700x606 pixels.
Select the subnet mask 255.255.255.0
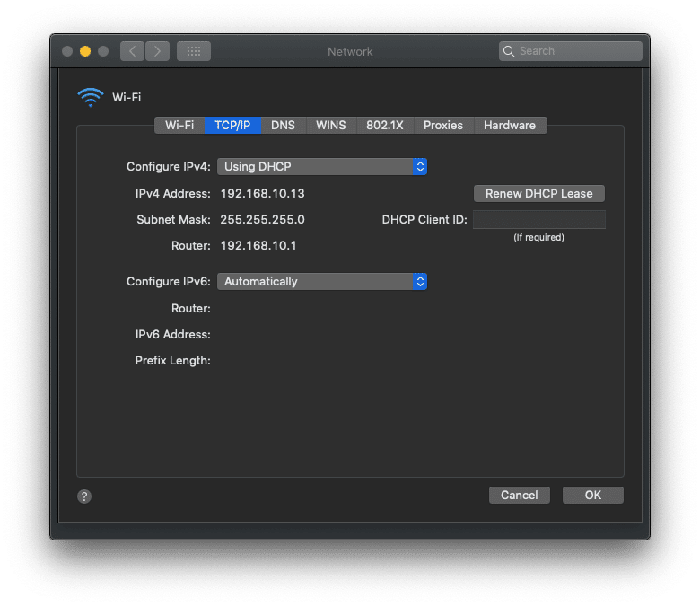tap(262, 219)
